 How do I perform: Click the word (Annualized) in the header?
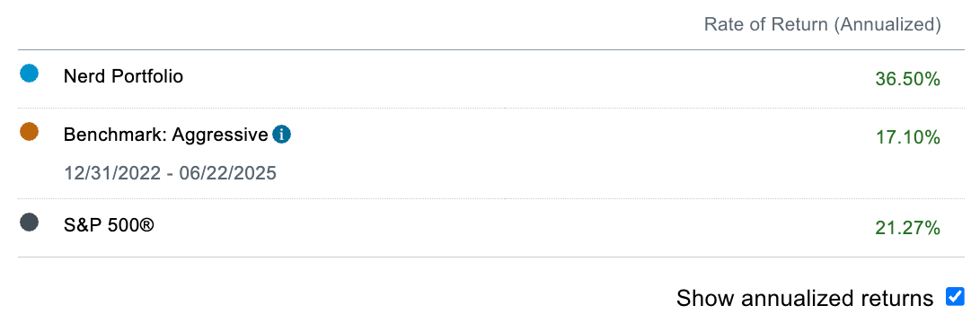(888, 24)
